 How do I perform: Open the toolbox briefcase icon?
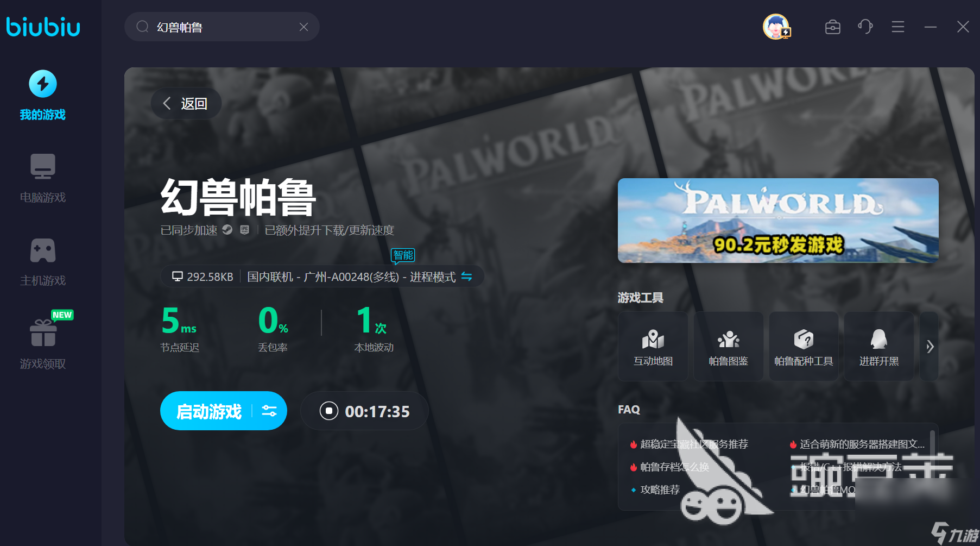[832, 27]
